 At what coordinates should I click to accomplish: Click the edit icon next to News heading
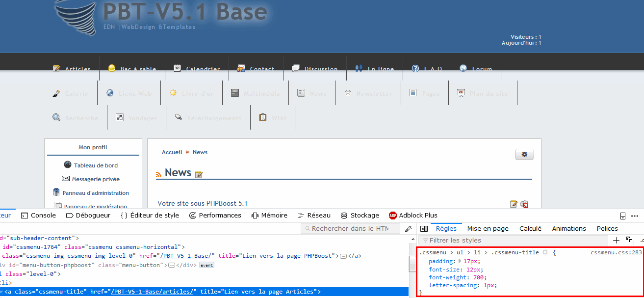pos(199,174)
